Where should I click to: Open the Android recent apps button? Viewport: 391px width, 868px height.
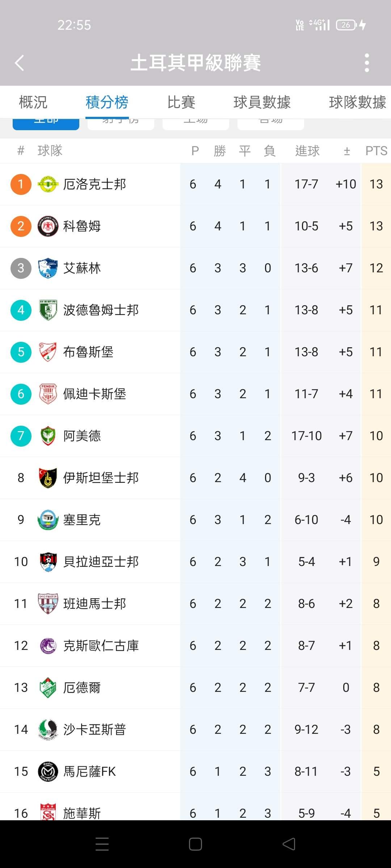tap(102, 844)
